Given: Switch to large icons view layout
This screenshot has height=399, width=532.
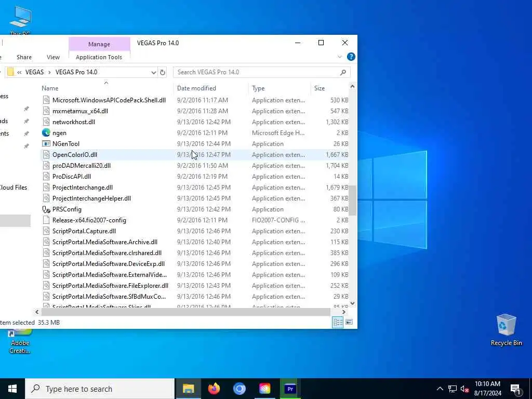Looking at the screenshot, I should (349, 322).
